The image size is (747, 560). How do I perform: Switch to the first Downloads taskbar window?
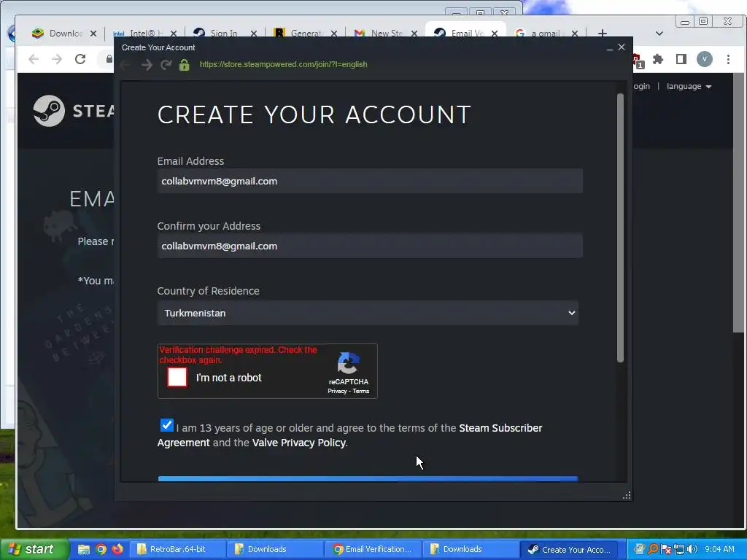pyautogui.click(x=275, y=549)
